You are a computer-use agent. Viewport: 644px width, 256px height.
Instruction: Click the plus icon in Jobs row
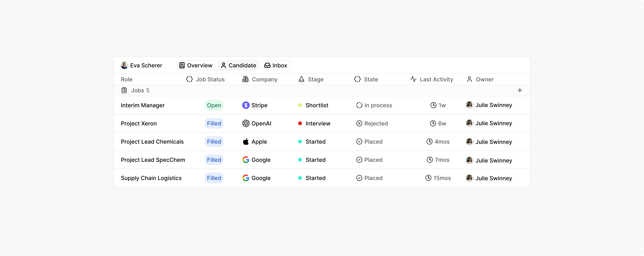[520, 90]
